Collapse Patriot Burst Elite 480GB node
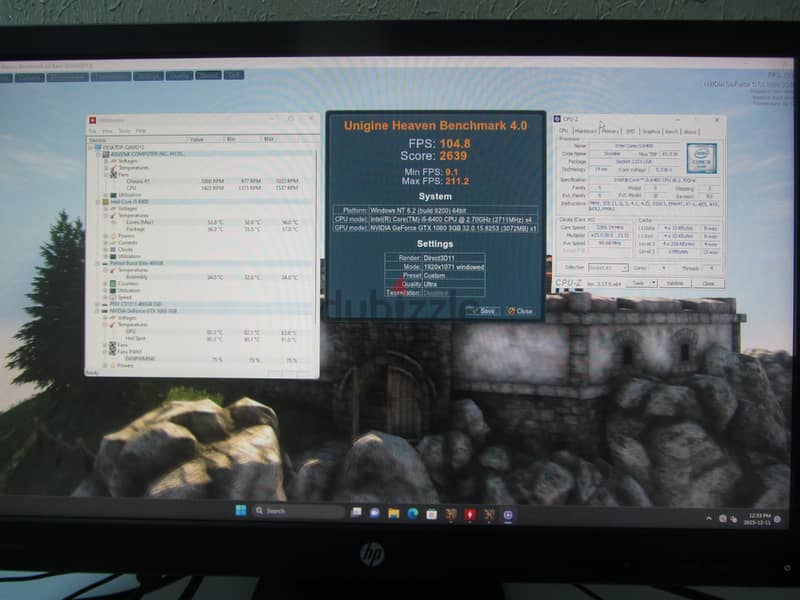Image resolution: width=800 pixels, height=600 pixels. click(x=97, y=263)
